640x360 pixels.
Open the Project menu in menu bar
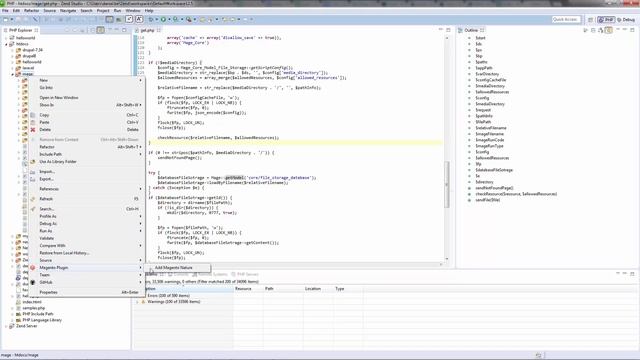tap(103, 11)
